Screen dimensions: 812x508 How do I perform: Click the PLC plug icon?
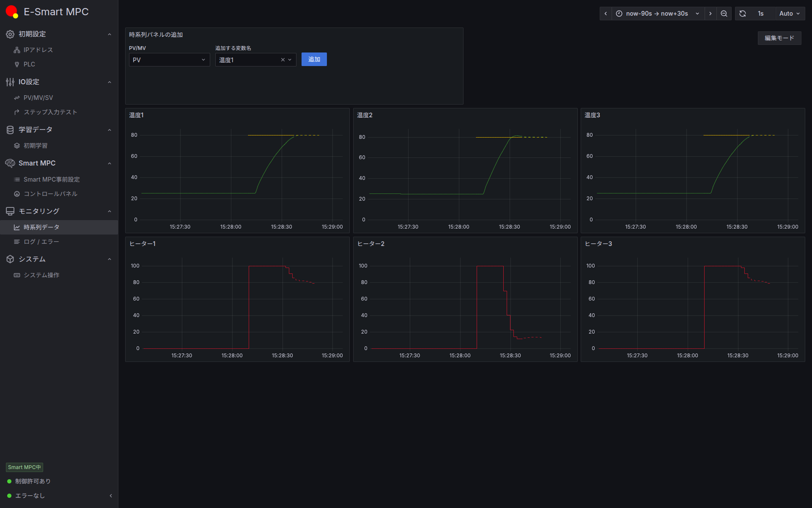click(17, 64)
